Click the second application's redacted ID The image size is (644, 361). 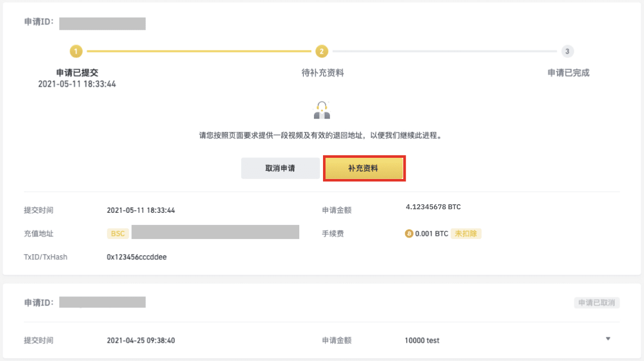[102, 302]
